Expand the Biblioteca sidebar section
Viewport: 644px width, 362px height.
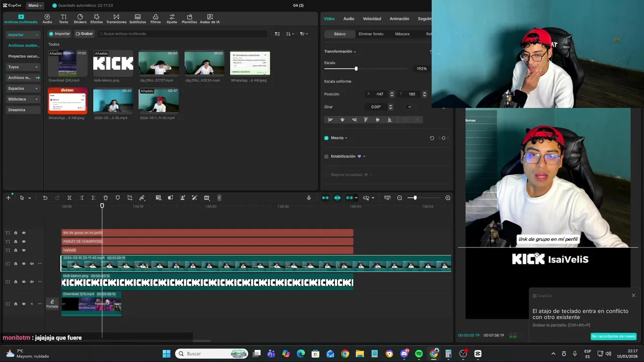click(x=36, y=99)
